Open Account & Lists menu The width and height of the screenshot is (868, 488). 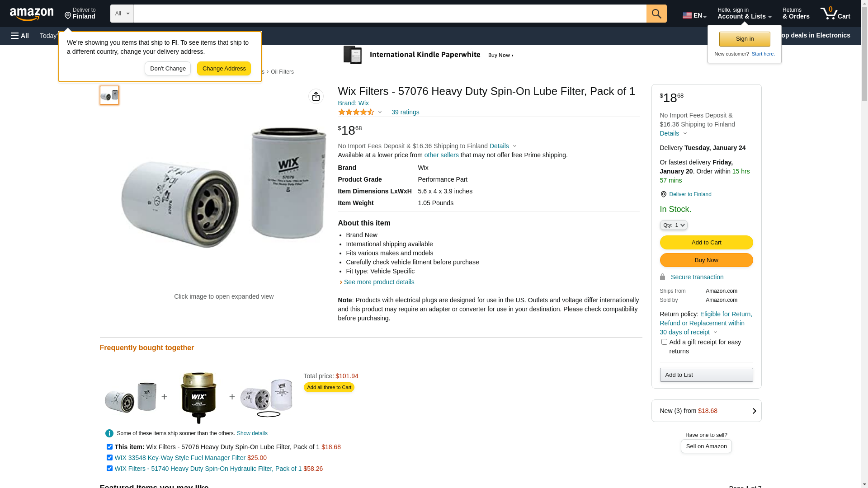744,14
